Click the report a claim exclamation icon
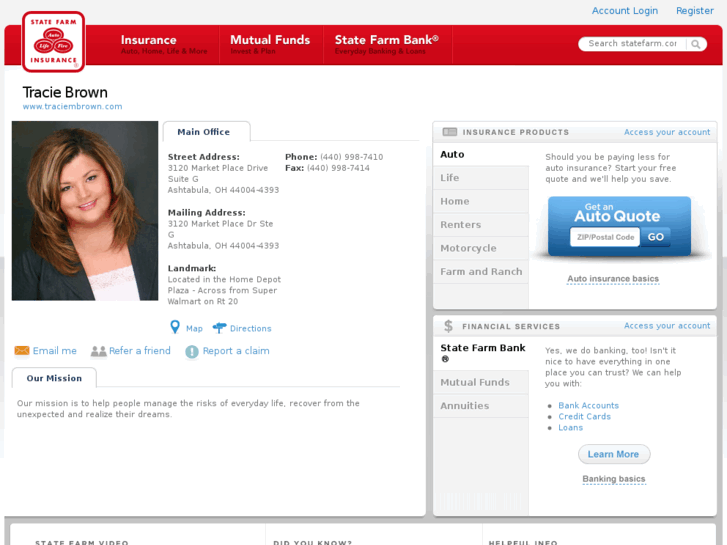This screenshot has width=727, height=545. click(191, 352)
